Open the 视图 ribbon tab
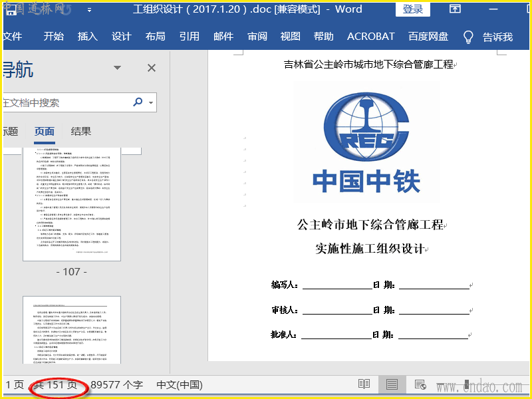 tap(291, 37)
